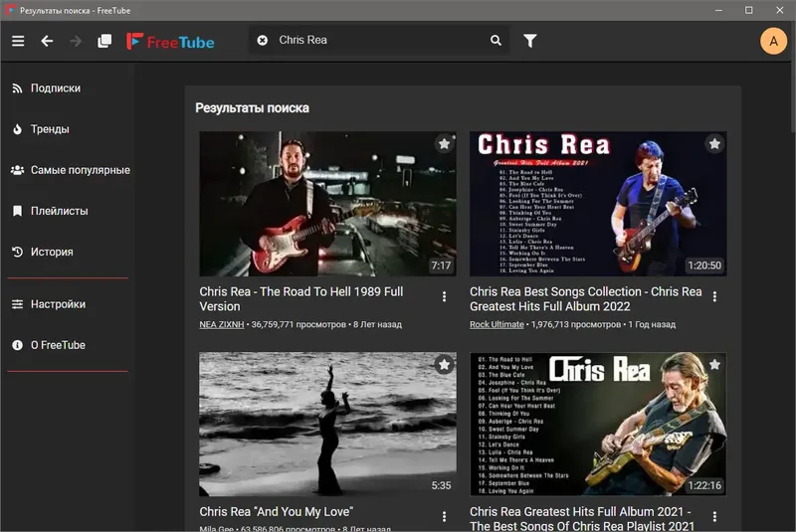The height and width of the screenshot is (532, 796).
Task: Click the Subscriptions RSS icon
Action: point(17,89)
